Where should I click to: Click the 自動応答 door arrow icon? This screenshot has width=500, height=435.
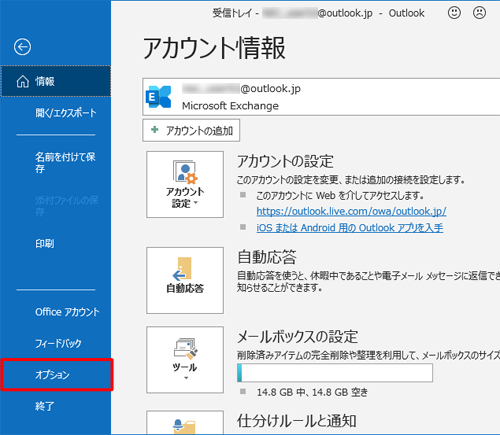click(x=182, y=269)
